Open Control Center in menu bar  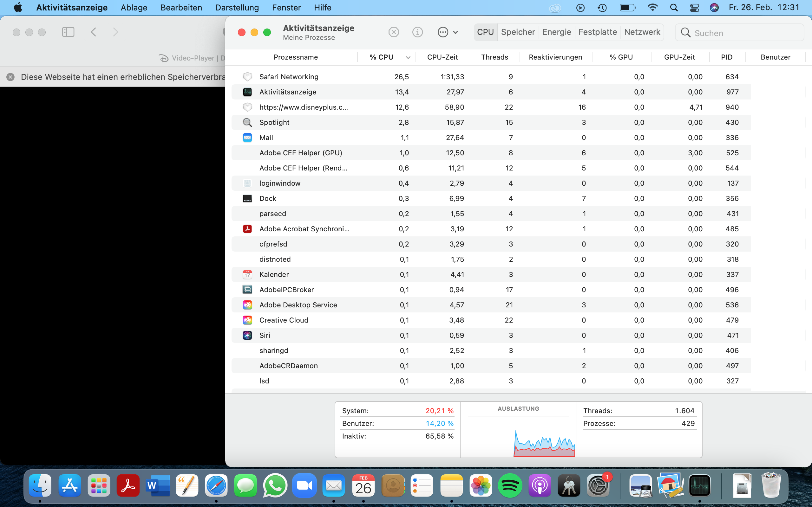[x=694, y=7]
